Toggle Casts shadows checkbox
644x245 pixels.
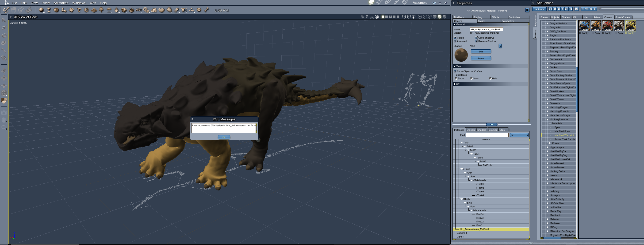coord(476,38)
